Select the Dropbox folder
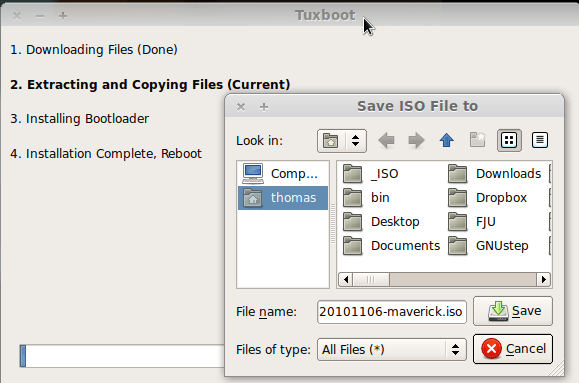 [487, 198]
